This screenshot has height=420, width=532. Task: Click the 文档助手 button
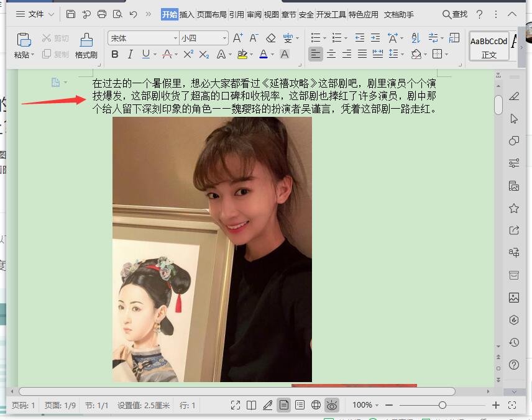pyautogui.click(x=399, y=14)
